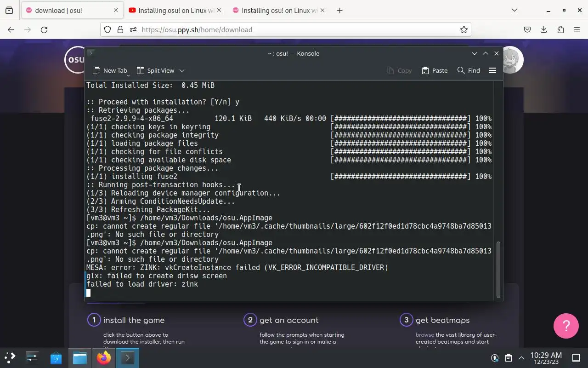The width and height of the screenshot is (588, 368).
Task: Click the 'Total Installed Size: 0.45 MiB' line
Action: (x=151, y=86)
